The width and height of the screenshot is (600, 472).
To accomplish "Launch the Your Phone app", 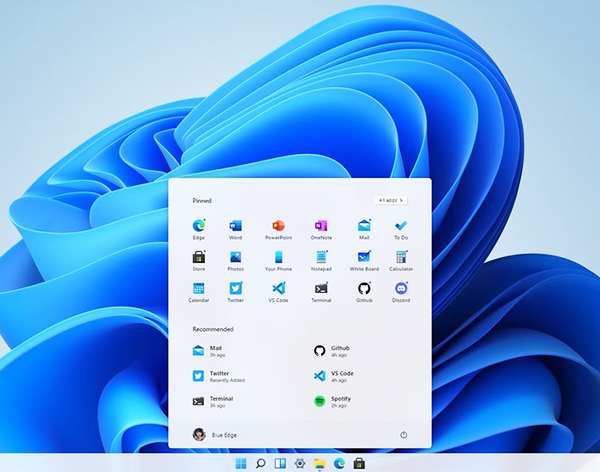I will pos(279,261).
